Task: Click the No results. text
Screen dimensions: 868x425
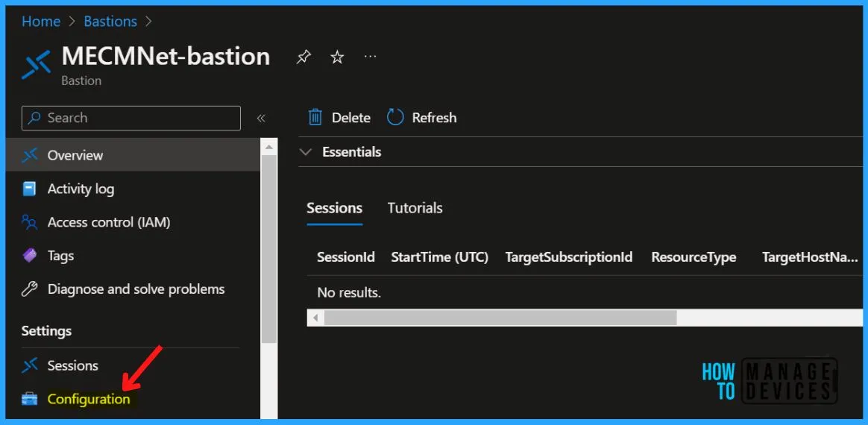Action: pyautogui.click(x=349, y=292)
